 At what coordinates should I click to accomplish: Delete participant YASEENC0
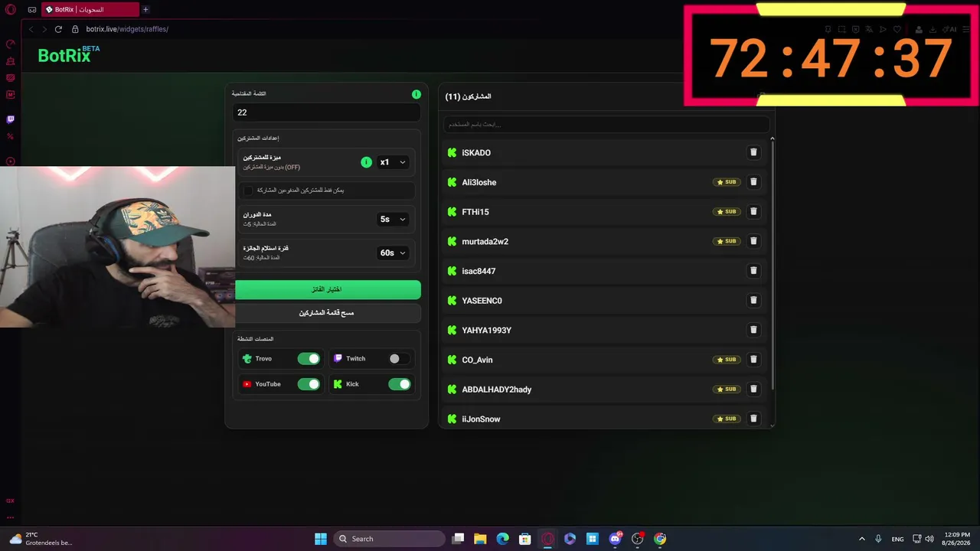753,300
